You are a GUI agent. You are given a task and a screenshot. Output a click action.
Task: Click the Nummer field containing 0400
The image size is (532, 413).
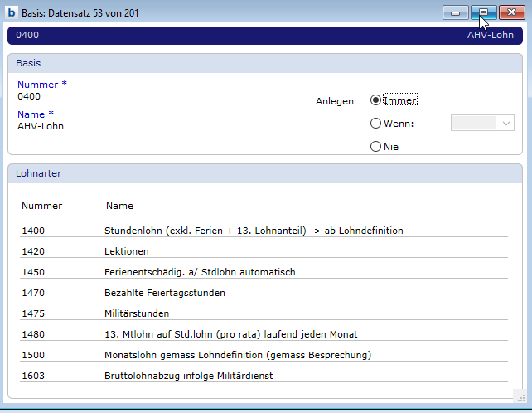[x=138, y=96]
